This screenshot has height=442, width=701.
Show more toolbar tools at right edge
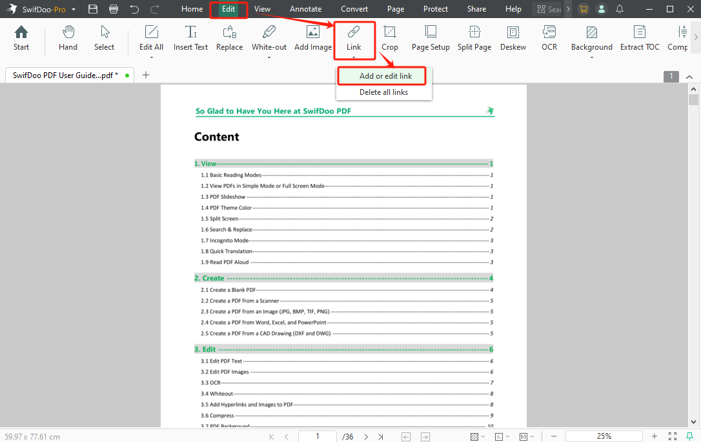click(696, 38)
